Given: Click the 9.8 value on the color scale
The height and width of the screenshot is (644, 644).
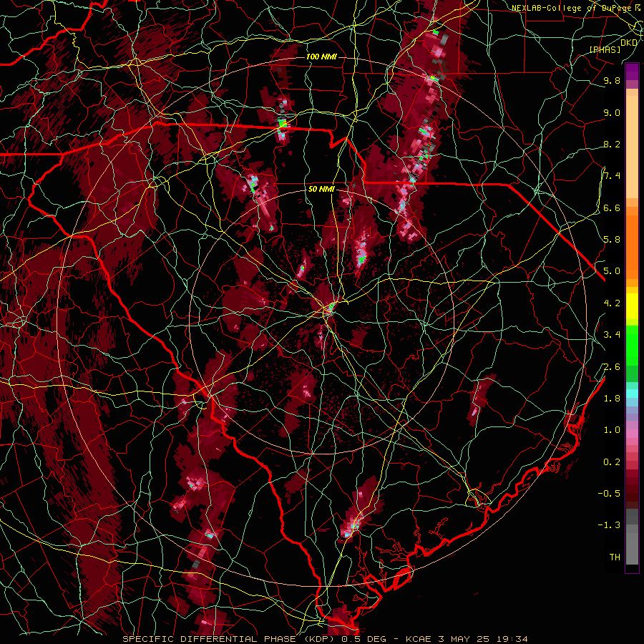Looking at the screenshot, I should coord(612,80).
